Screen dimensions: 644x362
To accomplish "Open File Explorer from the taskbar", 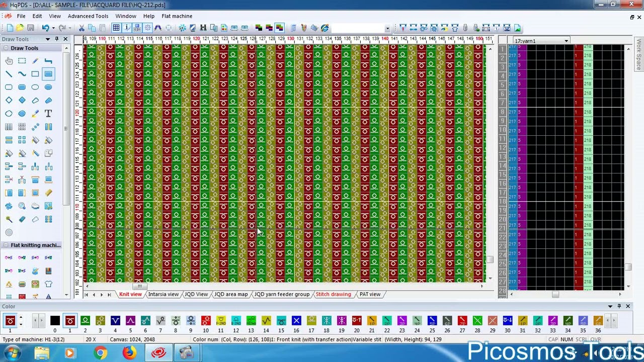I will point(42,353).
